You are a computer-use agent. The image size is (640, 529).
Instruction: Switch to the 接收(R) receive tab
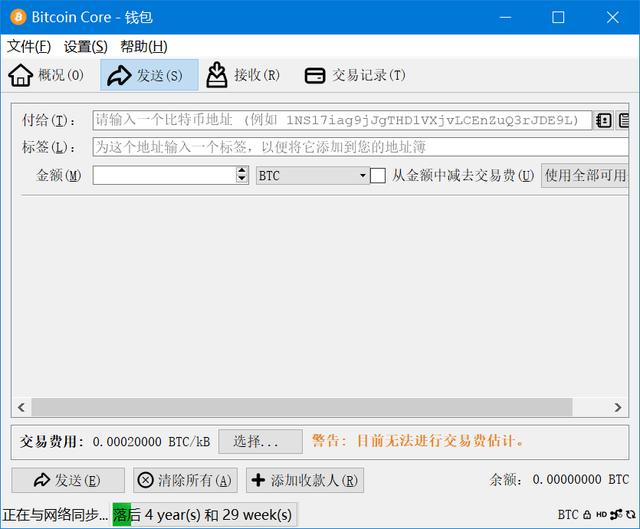tap(242, 75)
